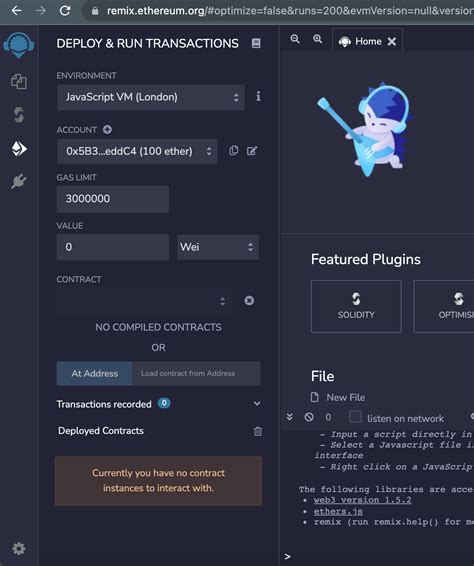Open the ethers.js link

338,511
